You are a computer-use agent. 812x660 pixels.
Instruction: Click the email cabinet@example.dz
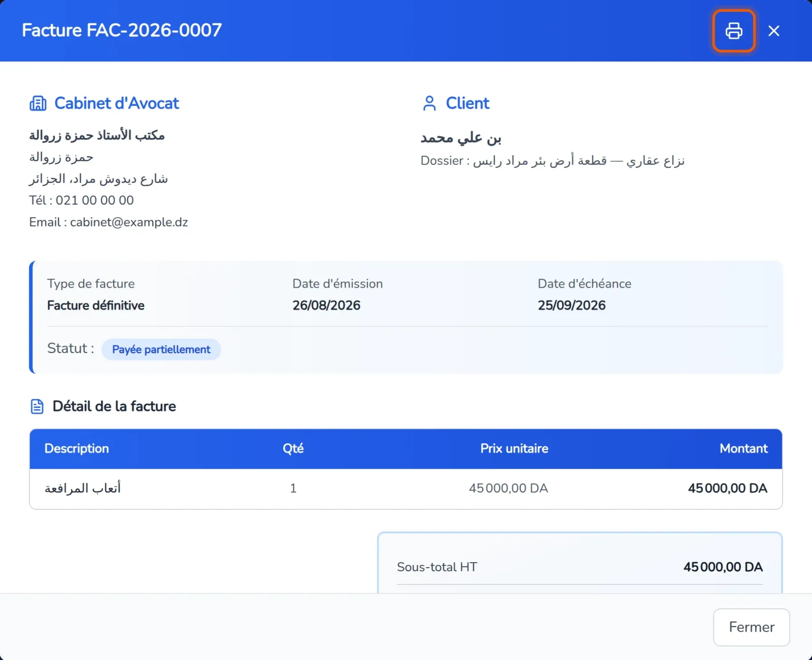(x=129, y=222)
